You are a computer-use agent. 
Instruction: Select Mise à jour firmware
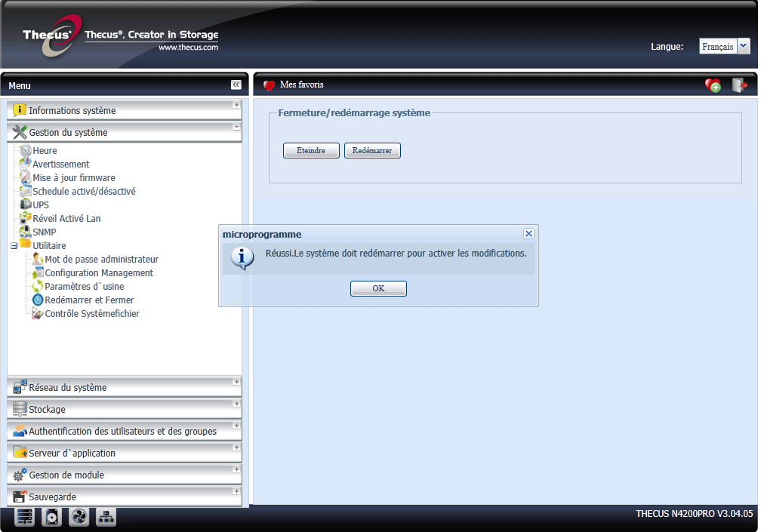coord(73,178)
